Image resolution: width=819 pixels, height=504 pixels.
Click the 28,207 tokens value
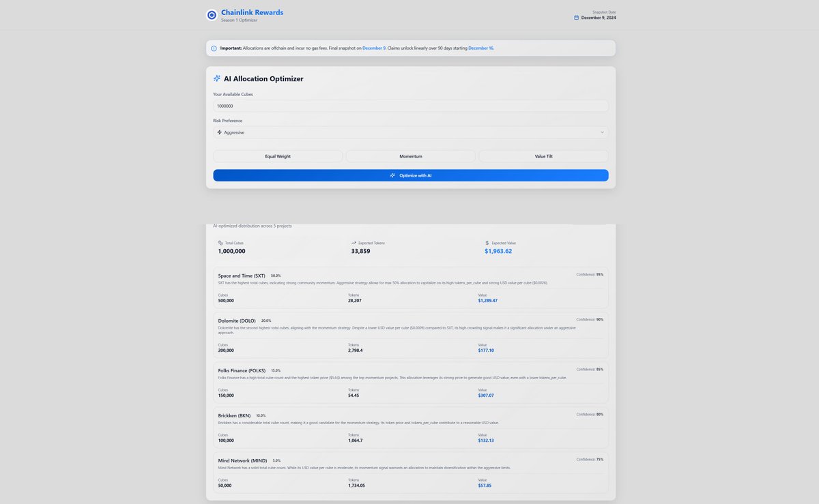point(355,301)
